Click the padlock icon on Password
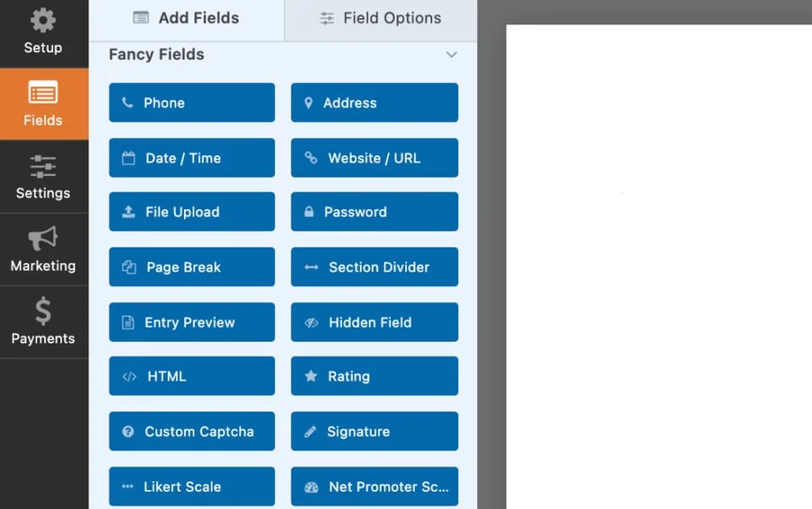 [x=309, y=212]
